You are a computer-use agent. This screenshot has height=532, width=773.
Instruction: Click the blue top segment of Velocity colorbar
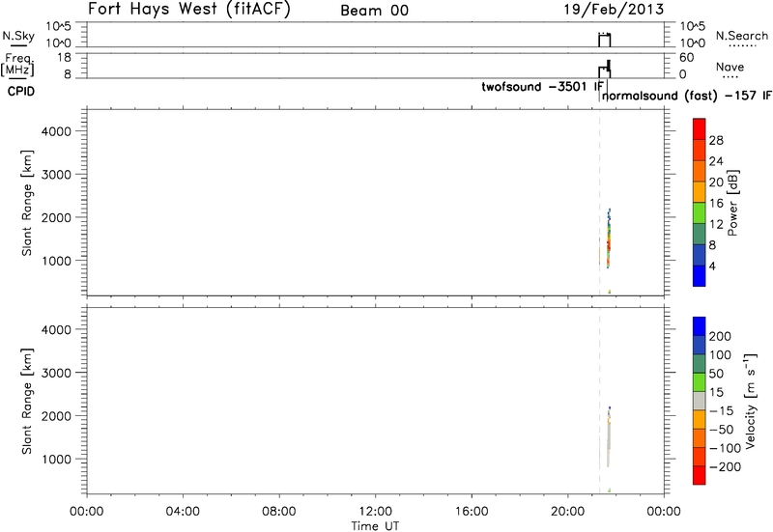(x=699, y=326)
